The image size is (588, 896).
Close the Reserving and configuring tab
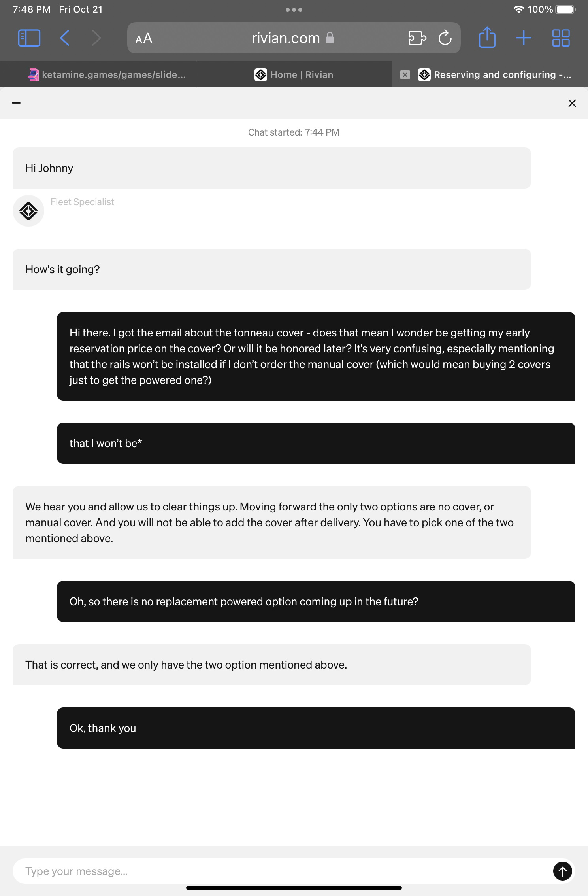(x=405, y=75)
